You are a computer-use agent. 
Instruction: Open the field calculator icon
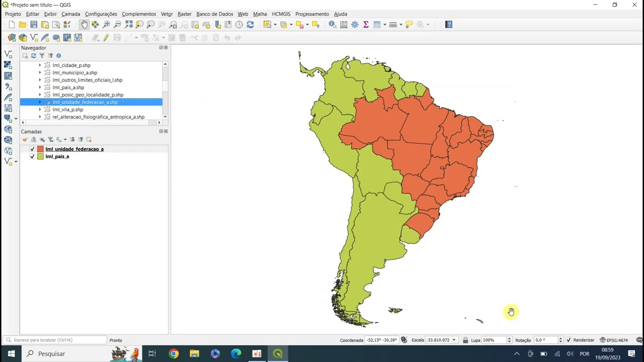[x=344, y=25]
